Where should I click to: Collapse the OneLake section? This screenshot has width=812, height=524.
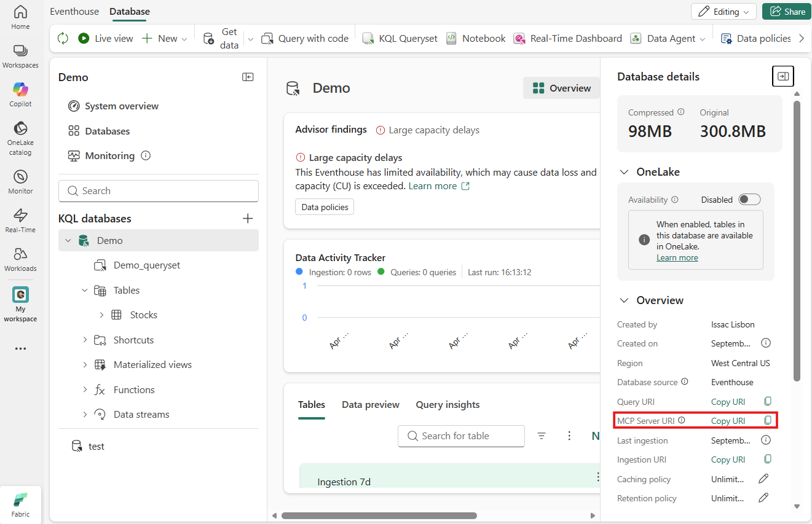pos(624,172)
